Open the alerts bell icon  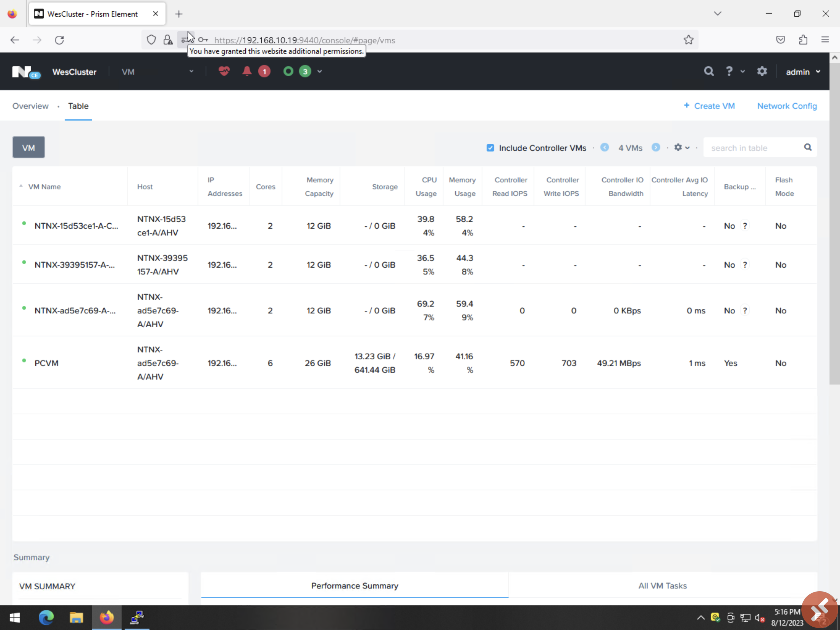247,71
